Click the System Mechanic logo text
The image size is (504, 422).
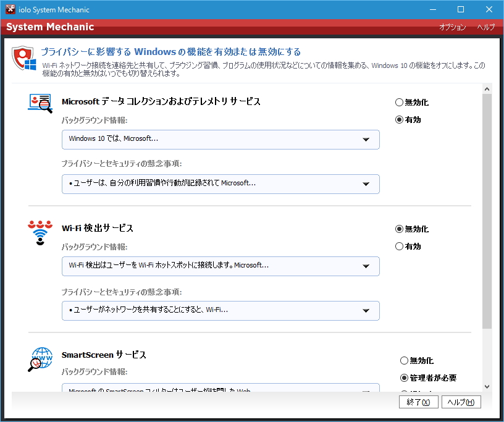click(x=50, y=27)
